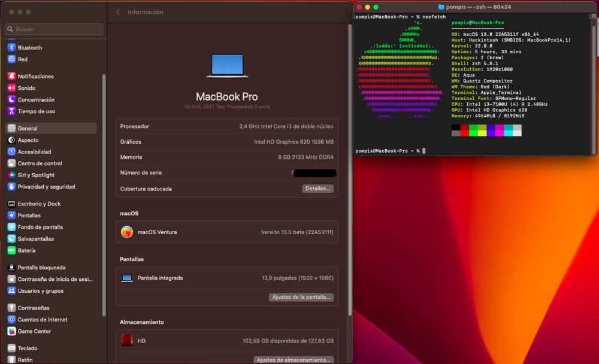Click the sidebar list scrollbar
The image size is (599, 364).
tap(104, 195)
